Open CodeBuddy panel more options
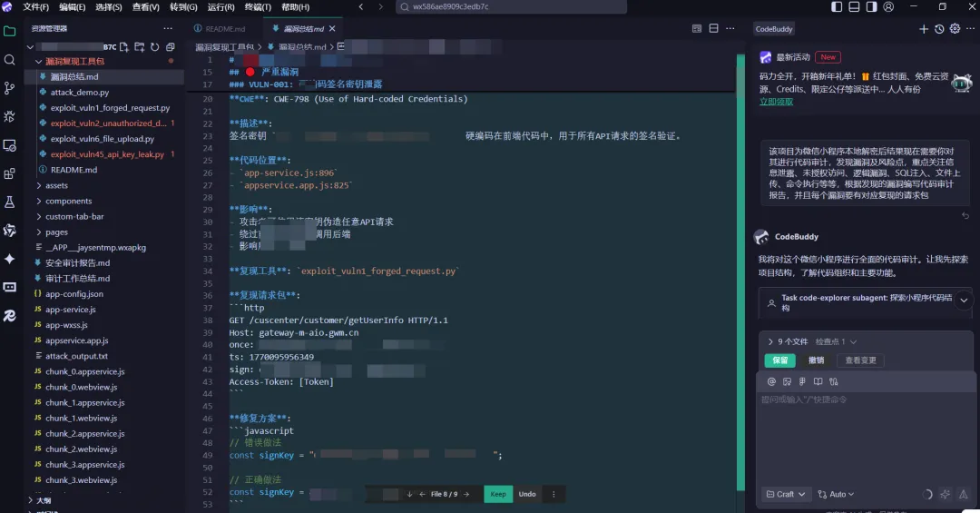This screenshot has width=980, height=513. tap(971, 29)
